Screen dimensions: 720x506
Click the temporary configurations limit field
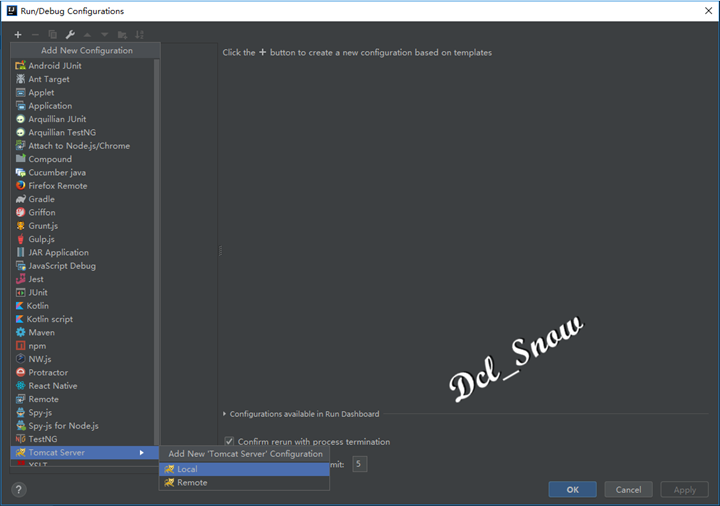360,464
